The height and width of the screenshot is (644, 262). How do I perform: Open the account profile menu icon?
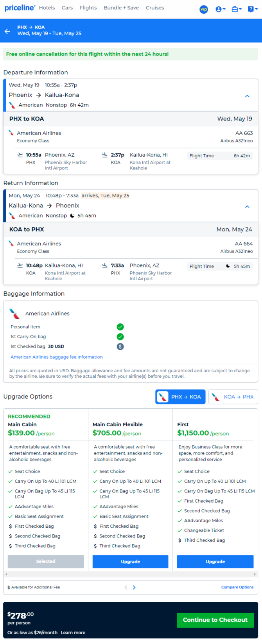[221, 9]
